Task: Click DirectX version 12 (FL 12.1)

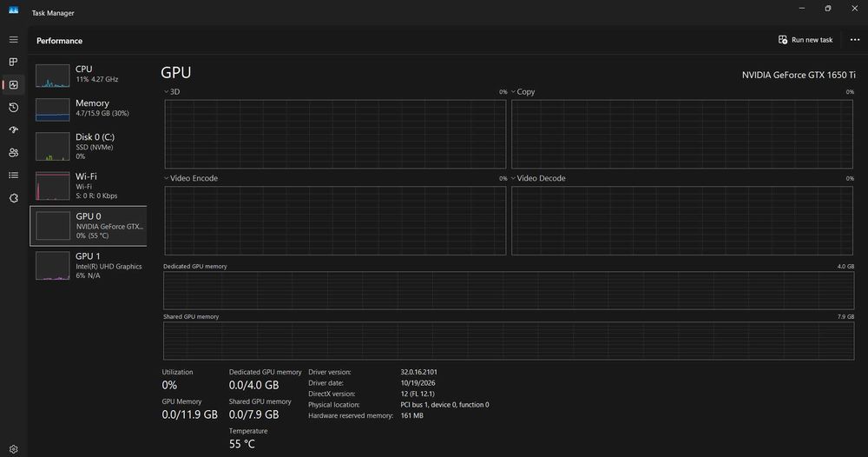Action: click(418, 394)
